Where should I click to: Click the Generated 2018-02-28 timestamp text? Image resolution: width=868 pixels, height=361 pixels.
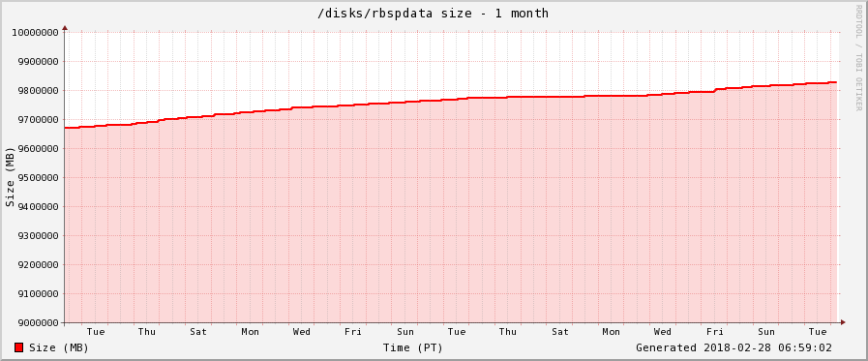tap(733, 347)
